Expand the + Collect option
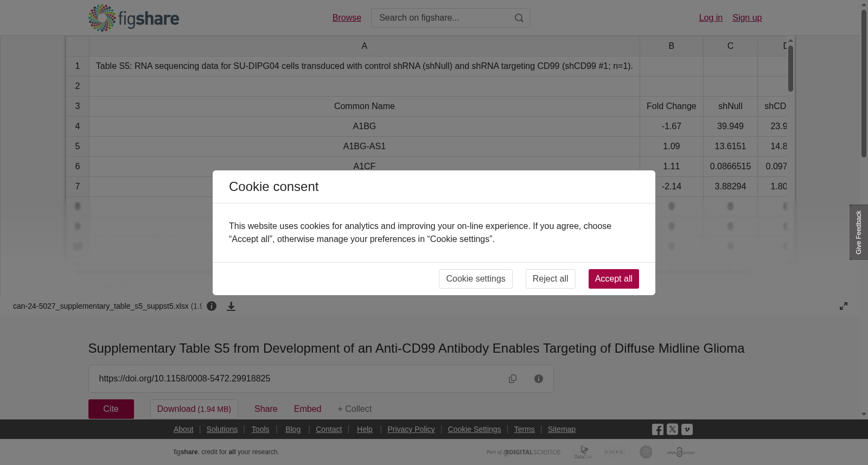The image size is (868, 465). point(354,409)
